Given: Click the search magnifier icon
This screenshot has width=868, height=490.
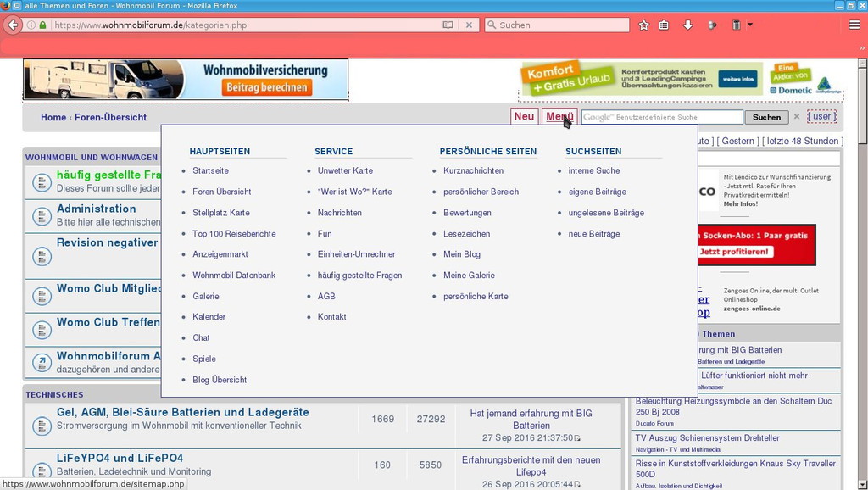Looking at the screenshot, I should point(492,25).
